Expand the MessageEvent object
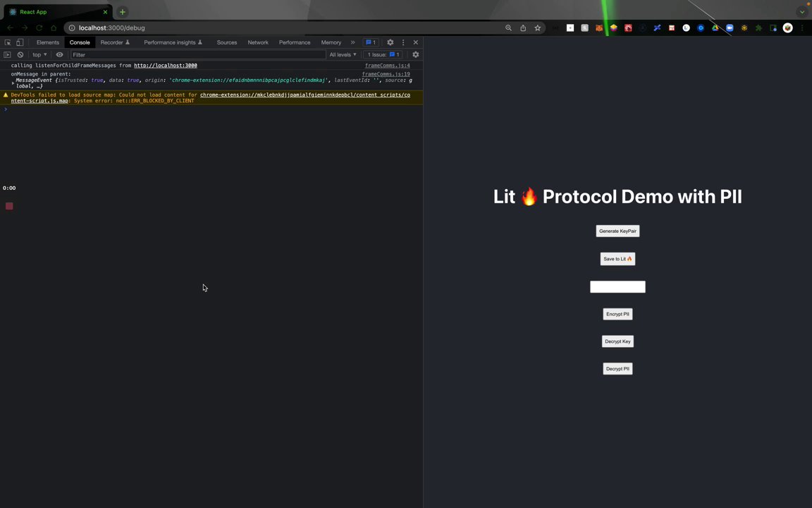The width and height of the screenshot is (812, 508). click(x=13, y=83)
